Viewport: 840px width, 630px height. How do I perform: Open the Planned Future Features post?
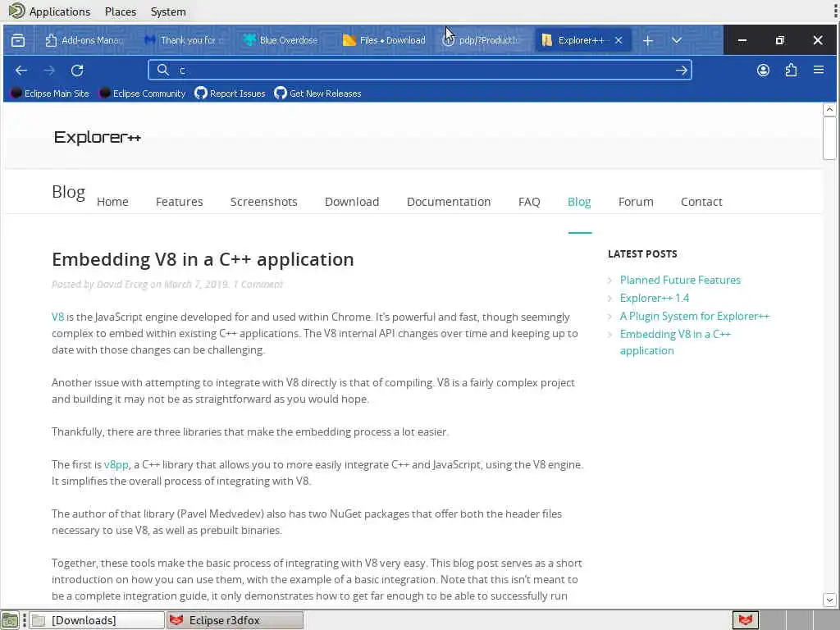[x=680, y=281]
